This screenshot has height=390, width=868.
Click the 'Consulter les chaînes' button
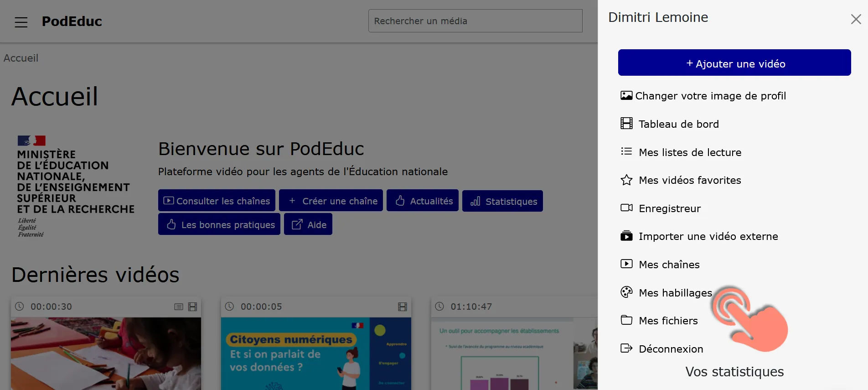[x=217, y=201]
